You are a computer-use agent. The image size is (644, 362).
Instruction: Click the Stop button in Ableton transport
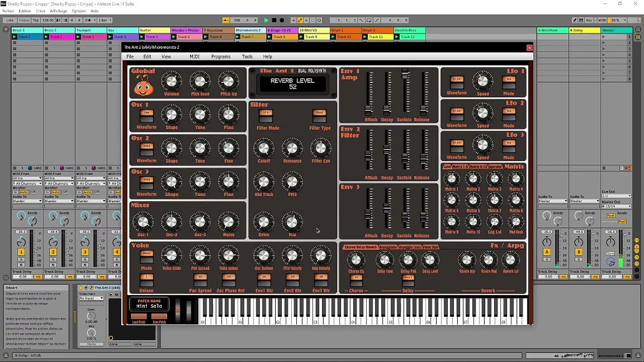274,20
